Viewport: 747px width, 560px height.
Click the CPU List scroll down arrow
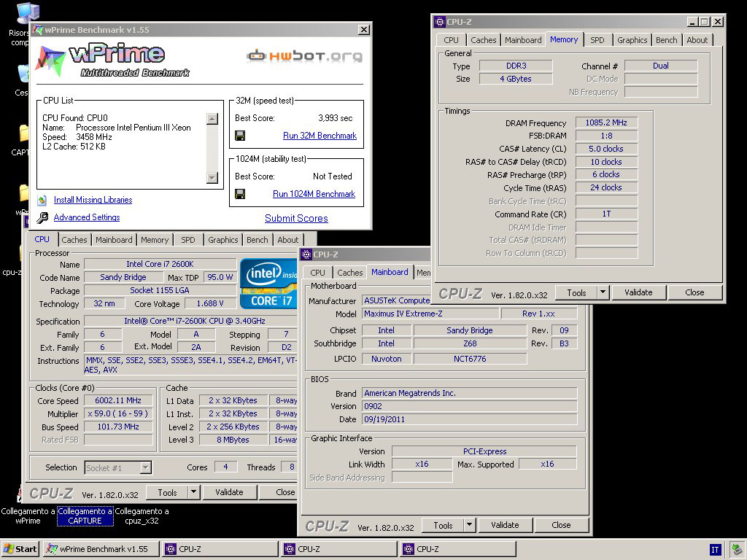point(212,178)
